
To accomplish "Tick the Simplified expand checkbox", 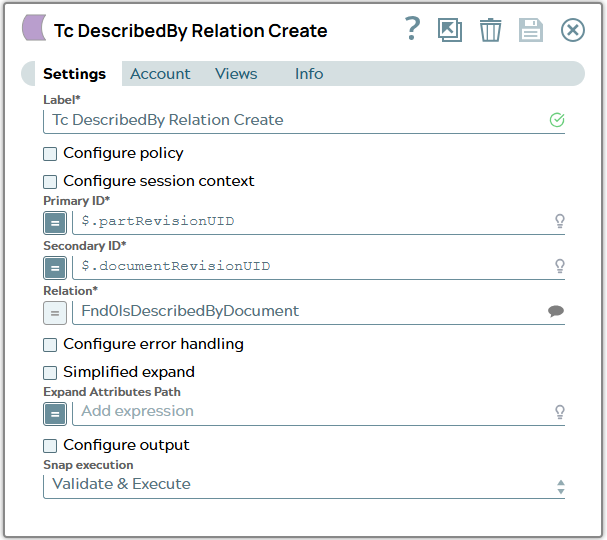I will (x=50, y=373).
